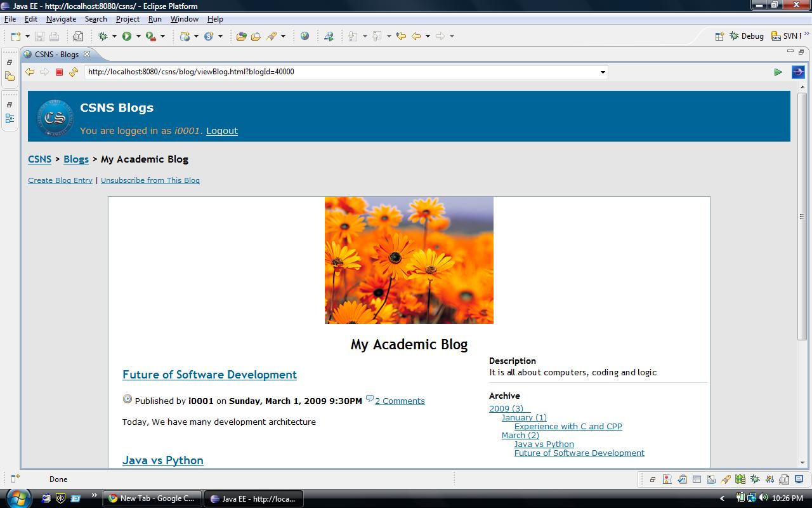
Task: Open the Console view icon in status bar
Action: click(799, 479)
